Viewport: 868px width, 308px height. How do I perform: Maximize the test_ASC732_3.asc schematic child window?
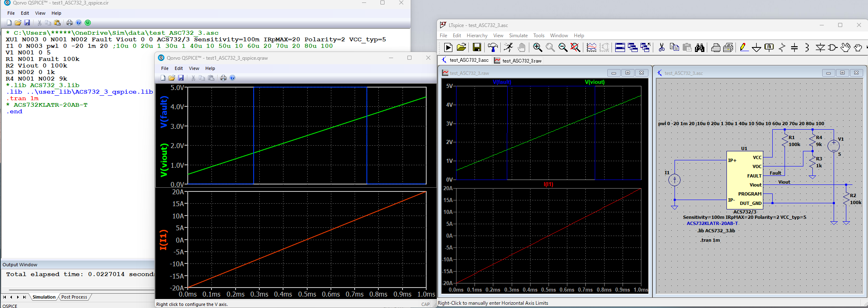pyautogui.click(x=842, y=73)
